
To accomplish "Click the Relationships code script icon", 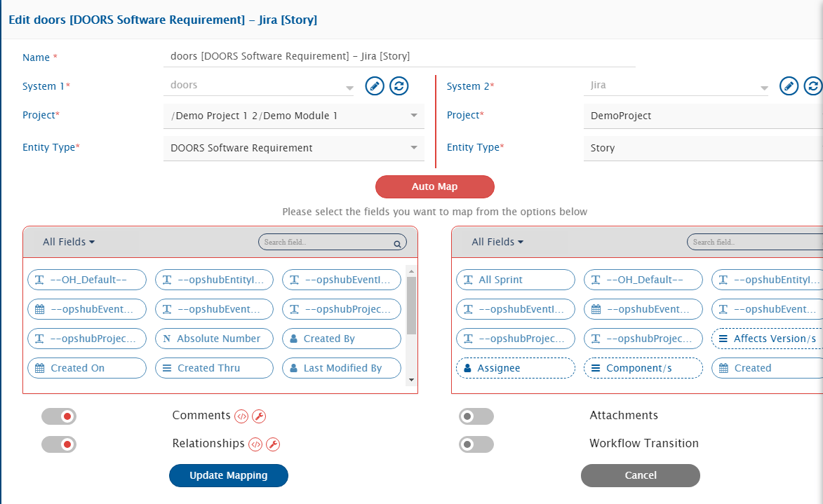I will (256, 444).
